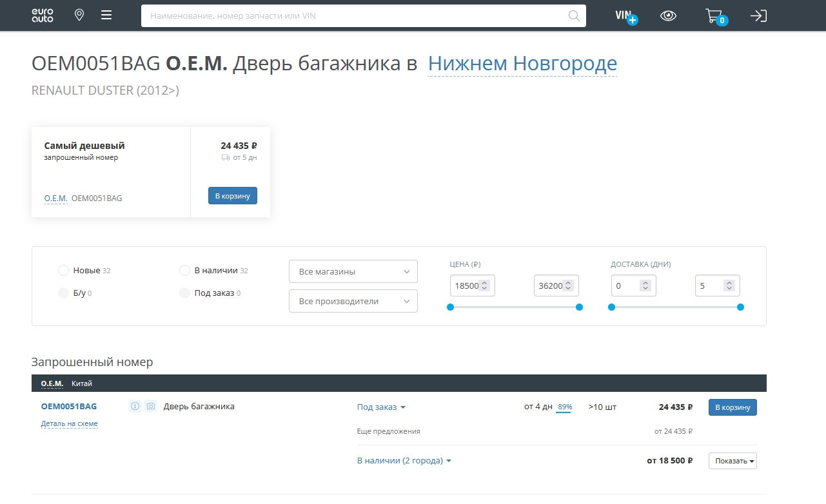Click the Китай label in table header
The image size is (826, 504).
82,383
